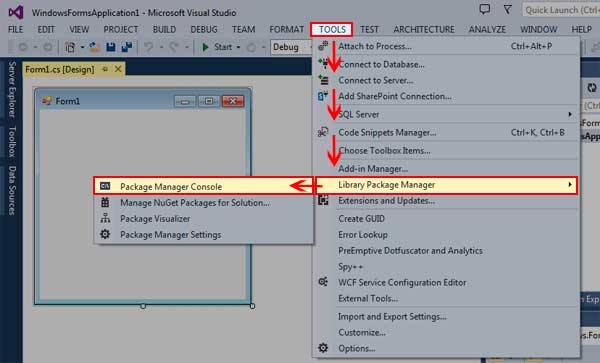Open the TEAM menu
600x363 pixels.
pos(243,29)
